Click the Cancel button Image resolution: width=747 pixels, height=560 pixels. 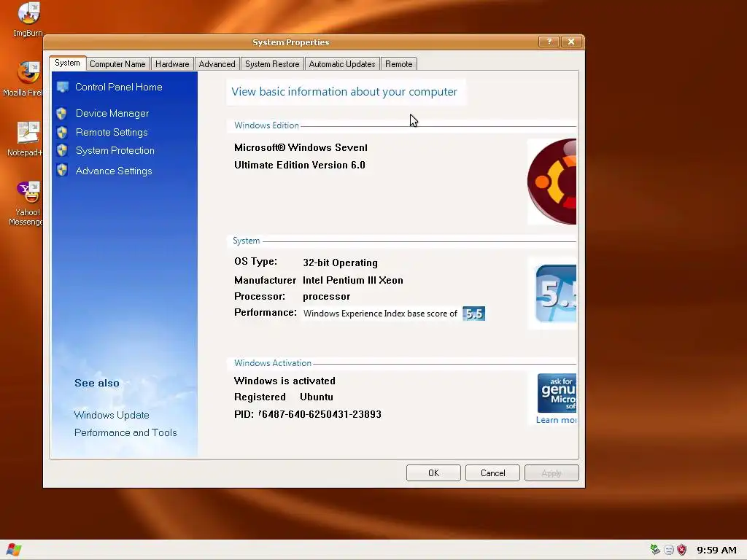click(492, 472)
